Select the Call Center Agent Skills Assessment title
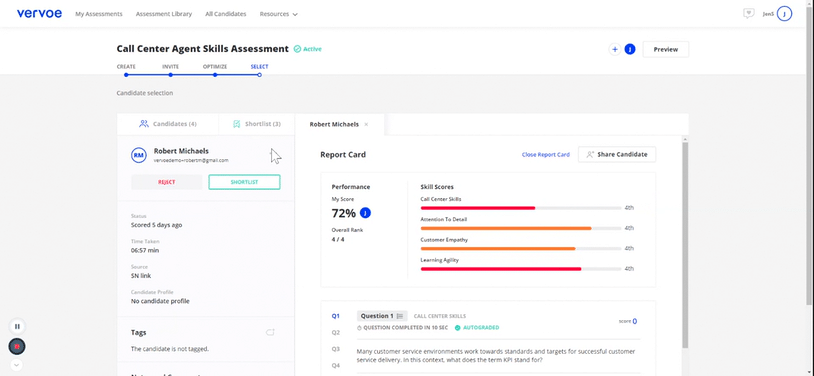The width and height of the screenshot is (814, 376). (x=202, y=49)
